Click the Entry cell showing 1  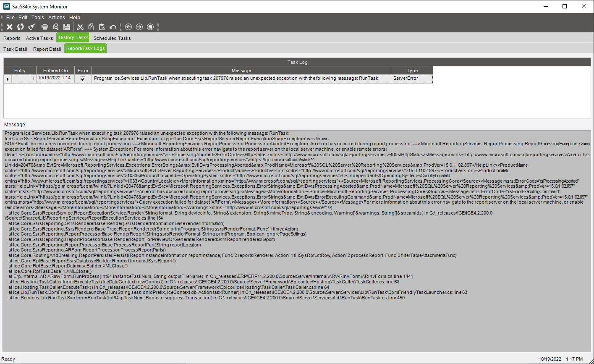pyautogui.click(x=24, y=79)
